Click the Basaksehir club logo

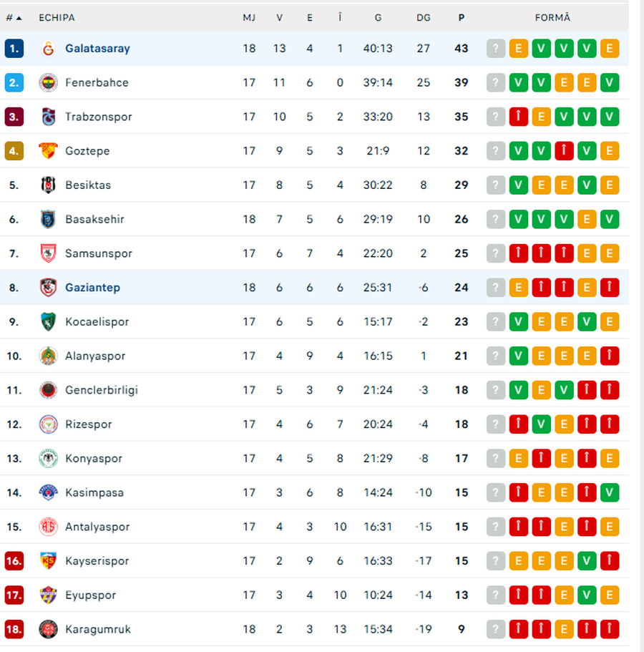(x=48, y=220)
